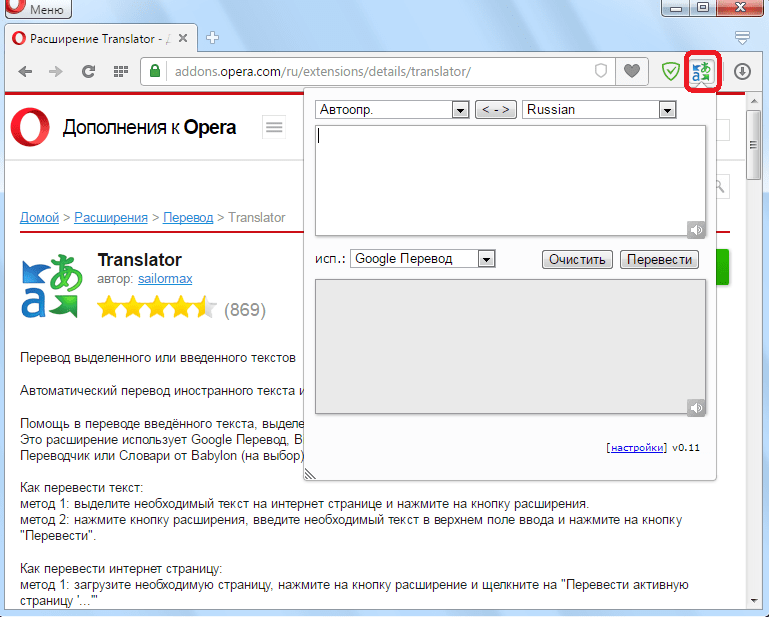Play audio of the translated output

[696, 407]
